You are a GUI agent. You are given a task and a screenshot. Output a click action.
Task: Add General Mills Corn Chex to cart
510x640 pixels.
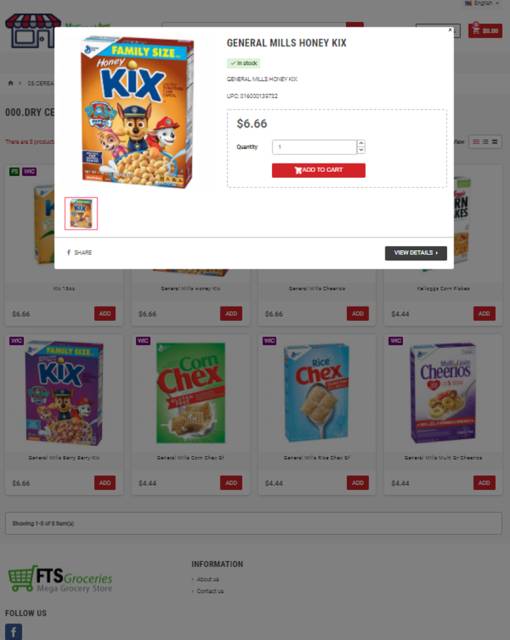pos(231,483)
